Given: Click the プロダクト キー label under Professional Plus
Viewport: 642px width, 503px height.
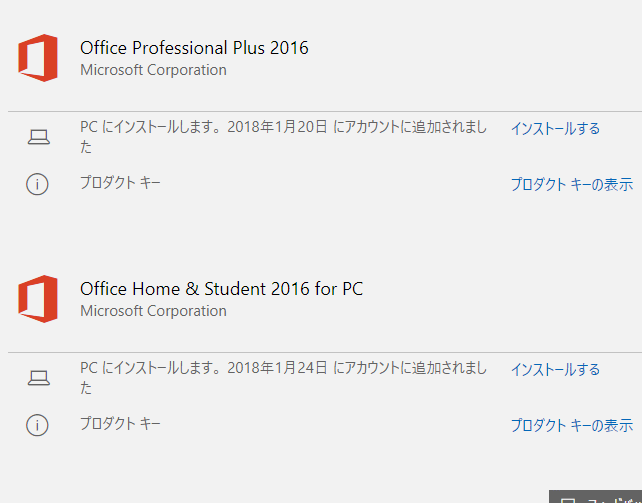Looking at the screenshot, I should 120,182.
